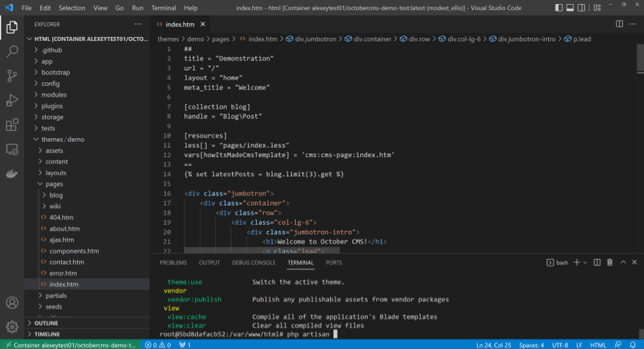Open contact.htm in the file tree
The height and width of the screenshot is (349, 644).
tap(87, 262)
